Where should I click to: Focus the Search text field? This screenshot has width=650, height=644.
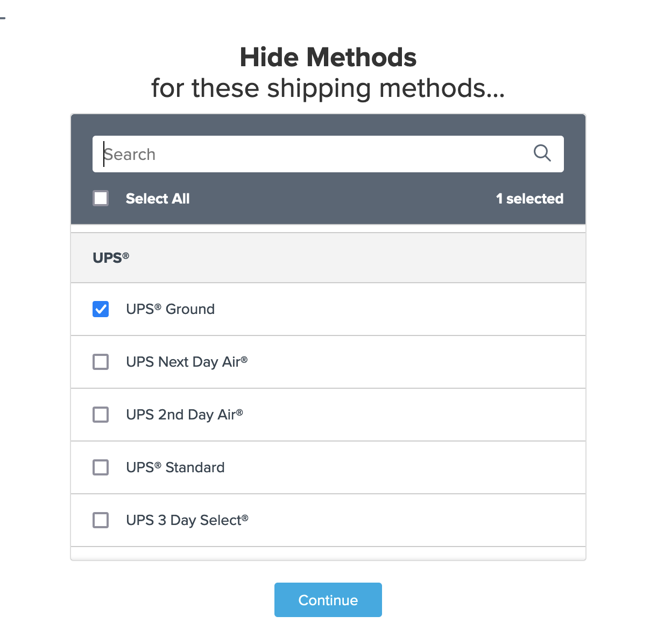[x=312, y=155]
